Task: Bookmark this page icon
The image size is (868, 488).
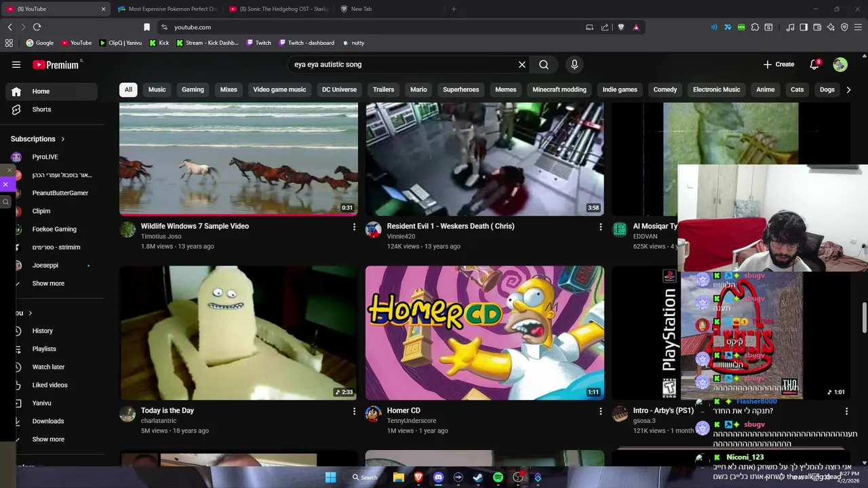Action: (x=146, y=27)
